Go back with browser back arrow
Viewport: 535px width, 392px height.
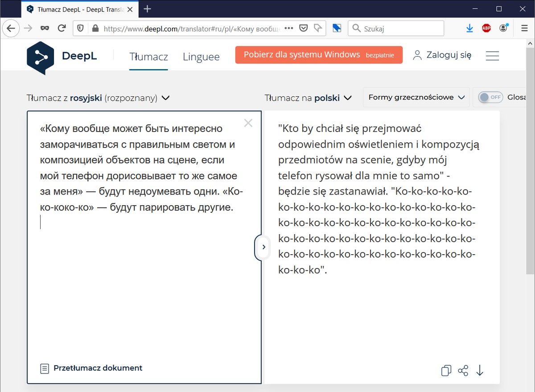pyautogui.click(x=11, y=28)
